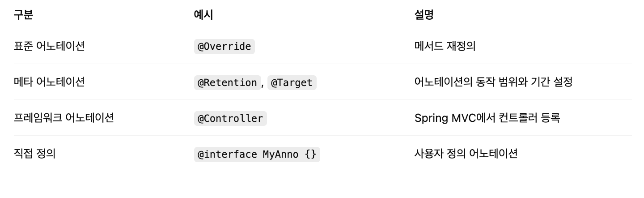Click the 예시 column header
Viewport: 644px width, 198px height.
tap(203, 15)
